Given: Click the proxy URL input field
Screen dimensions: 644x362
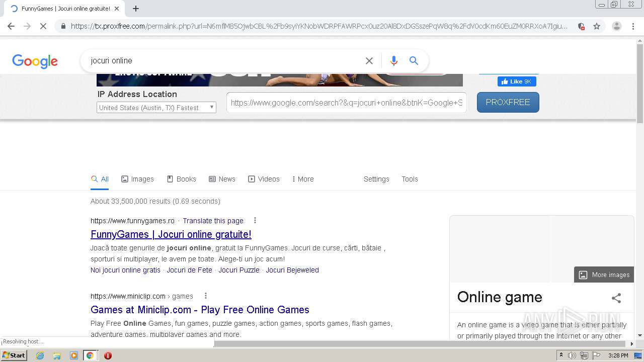Looking at the screenshot, I should 347,103.
